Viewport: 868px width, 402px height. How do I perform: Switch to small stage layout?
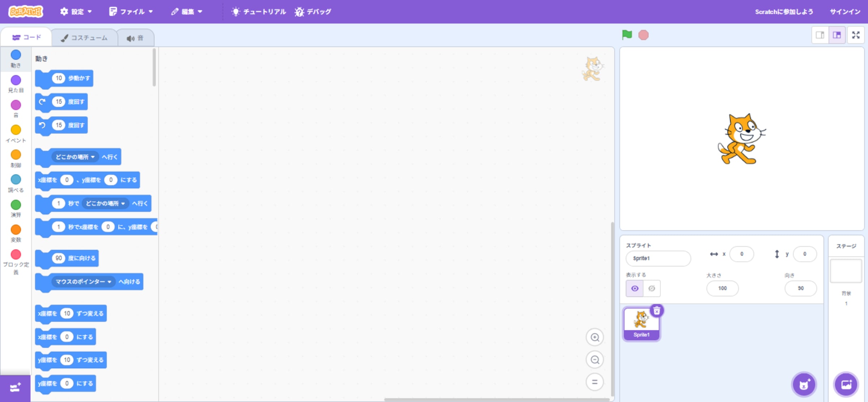pos(820,35)
